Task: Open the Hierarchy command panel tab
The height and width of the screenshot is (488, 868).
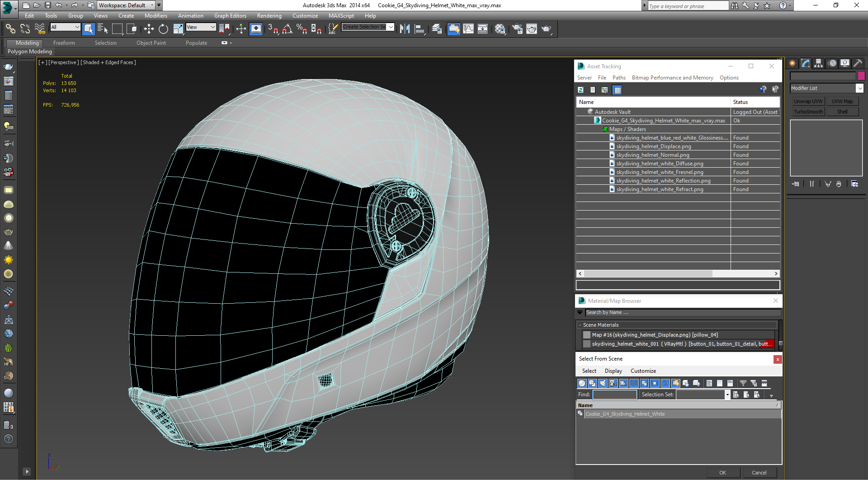Action: coord(818,64)
